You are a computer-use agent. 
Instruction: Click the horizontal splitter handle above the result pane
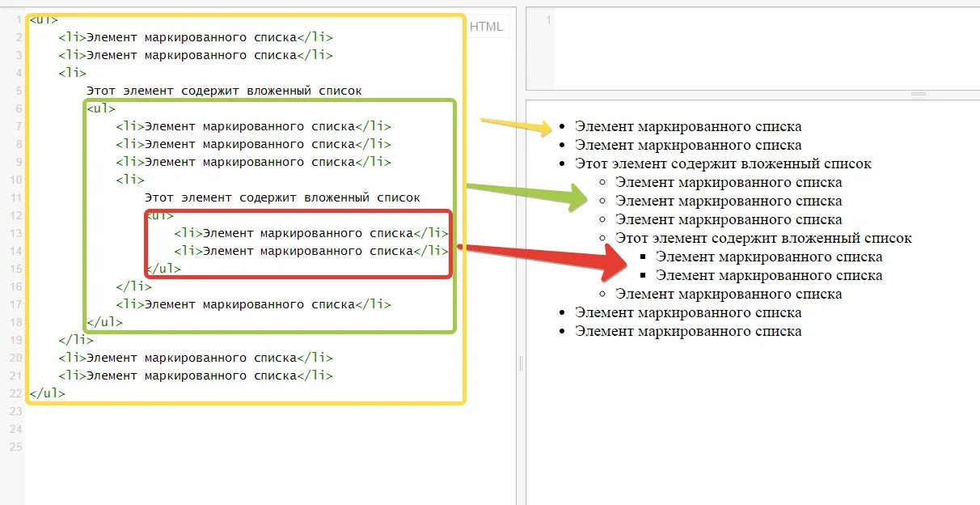point(919,94)
